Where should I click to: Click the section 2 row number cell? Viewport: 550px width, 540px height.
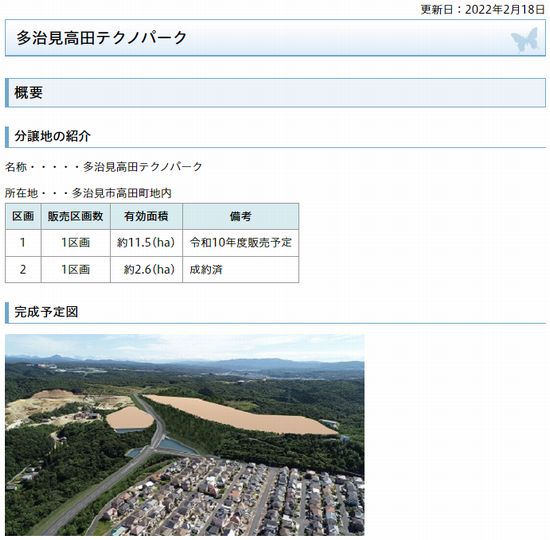[x=23, y=269]
